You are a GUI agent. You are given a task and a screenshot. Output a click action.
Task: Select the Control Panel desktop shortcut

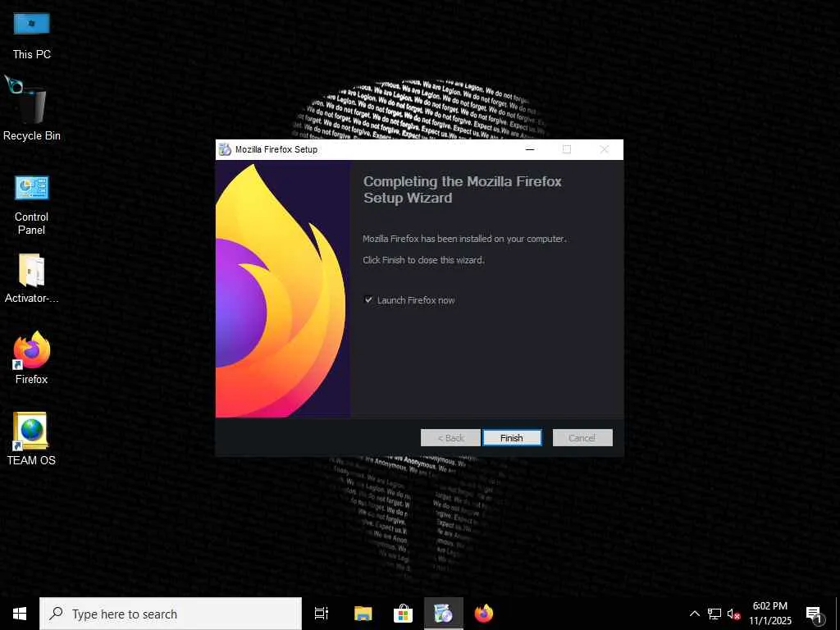click(x=32, y=204)
